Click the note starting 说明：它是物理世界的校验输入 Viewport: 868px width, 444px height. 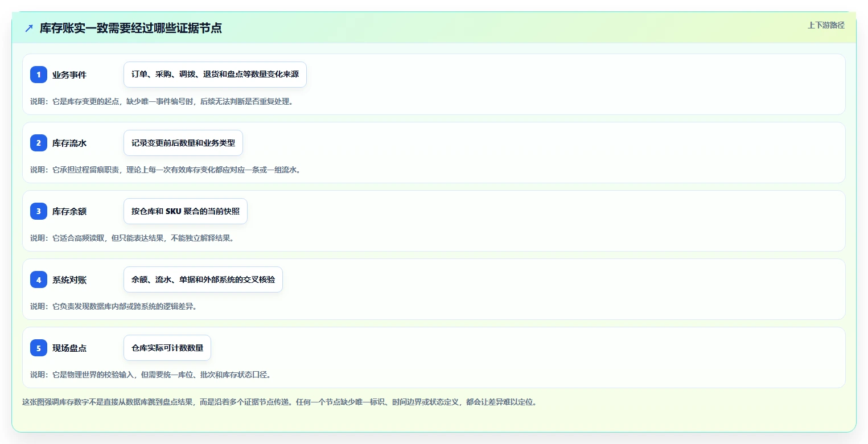click(x=150, y=375)
